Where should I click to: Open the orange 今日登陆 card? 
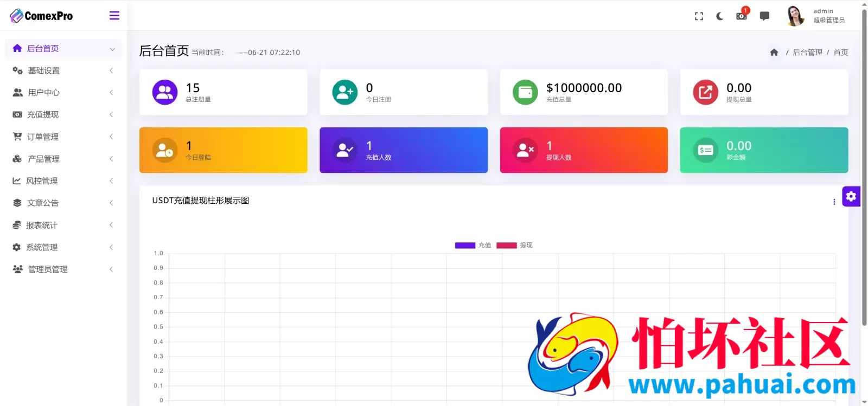[224, 150]
